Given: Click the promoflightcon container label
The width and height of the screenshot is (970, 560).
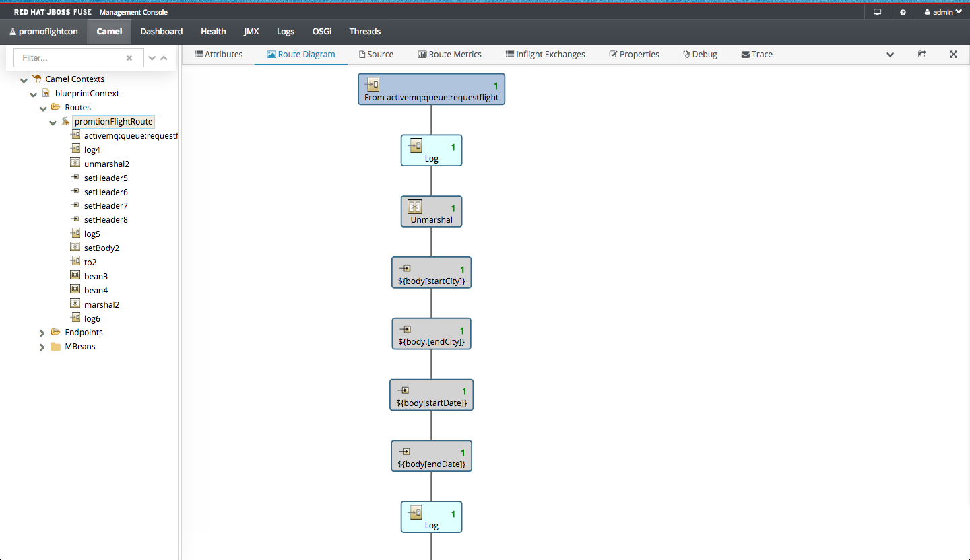Looking at the screenshot, I should click(x=44, y=32).
